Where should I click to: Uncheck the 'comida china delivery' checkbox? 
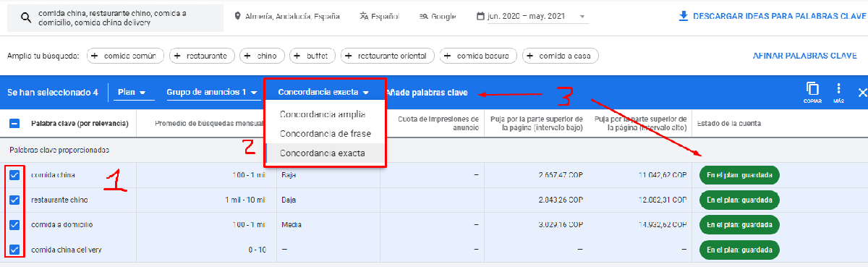point(14,250)
